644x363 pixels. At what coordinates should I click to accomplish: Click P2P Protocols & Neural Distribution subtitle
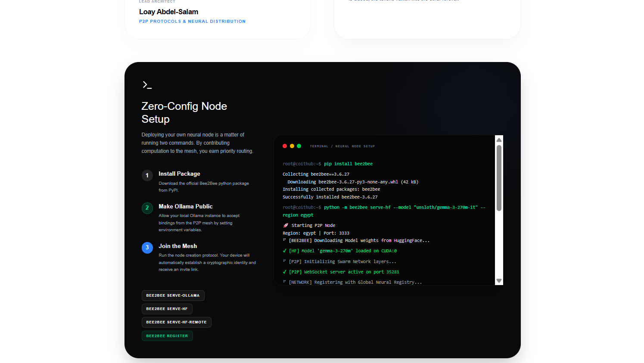pyautogui.click(x=192, y=22)
